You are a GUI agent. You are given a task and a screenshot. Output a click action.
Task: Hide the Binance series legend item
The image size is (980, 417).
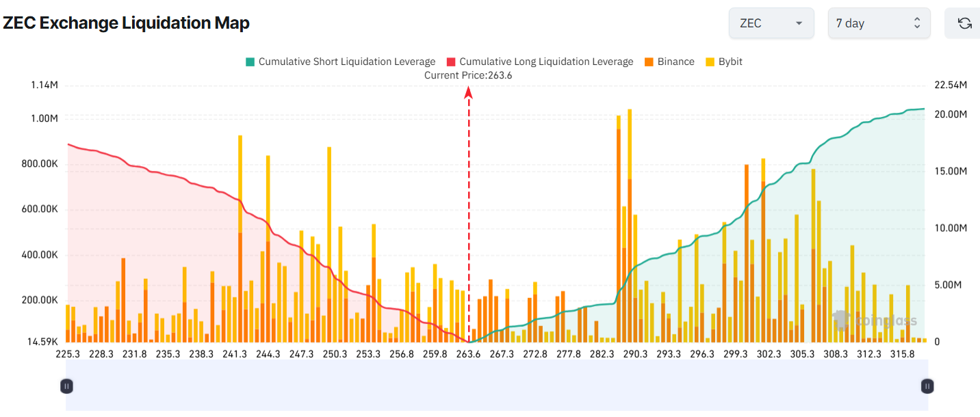click(669, 62)
